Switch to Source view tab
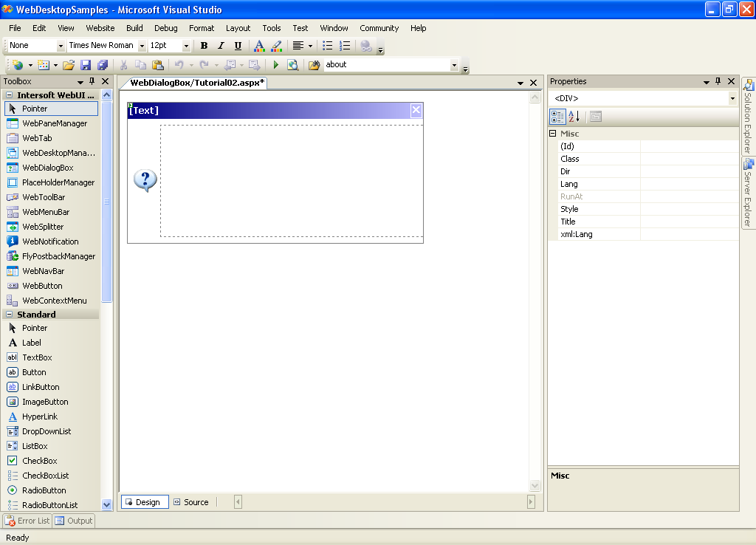This screenshot has height=545, width=756. (190, 502)
